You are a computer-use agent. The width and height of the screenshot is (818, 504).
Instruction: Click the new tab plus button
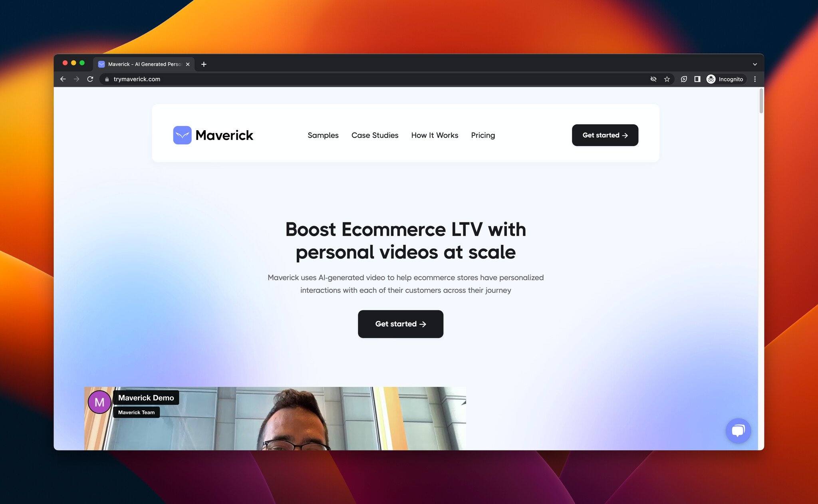[204, 64]
